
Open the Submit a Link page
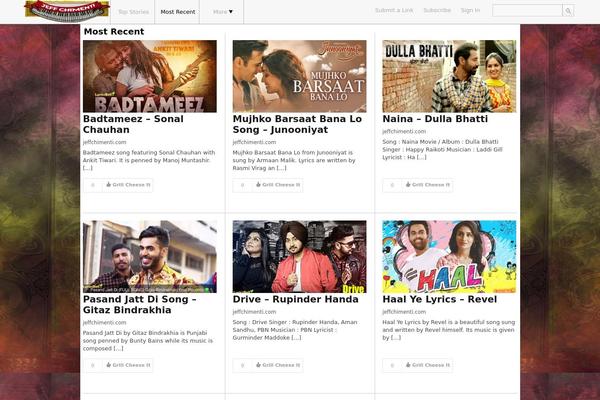tap(394, 10)
